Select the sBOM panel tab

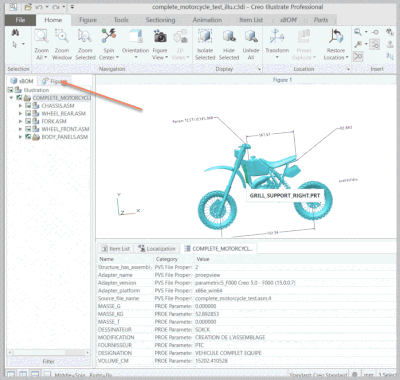coord(22,81)
